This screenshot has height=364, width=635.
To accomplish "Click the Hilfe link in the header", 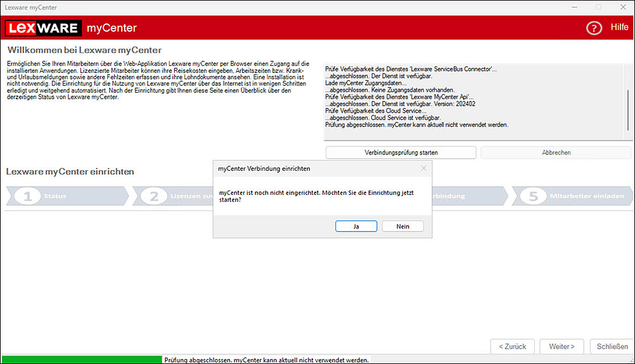I will [619, 27].
